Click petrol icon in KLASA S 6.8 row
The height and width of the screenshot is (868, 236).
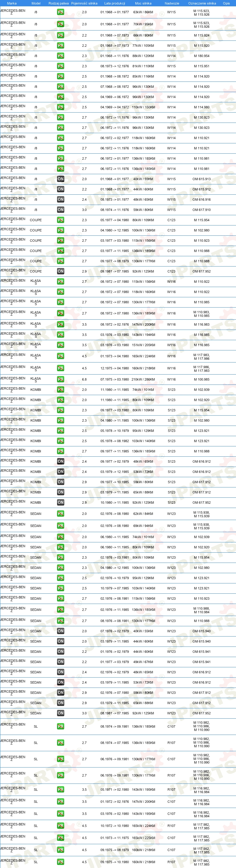[60, 379]
